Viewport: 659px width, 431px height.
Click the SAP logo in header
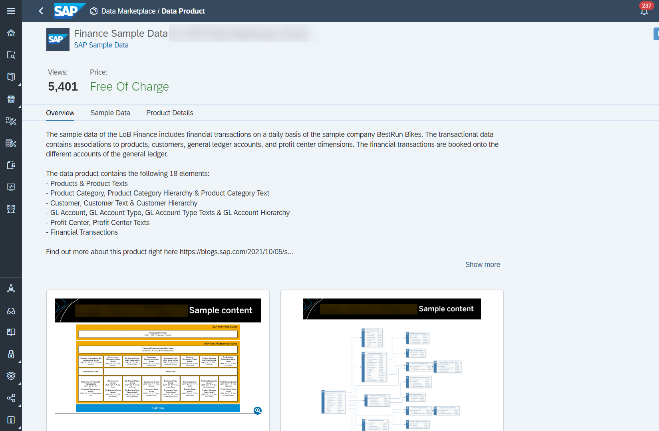[x=69, y=11]
